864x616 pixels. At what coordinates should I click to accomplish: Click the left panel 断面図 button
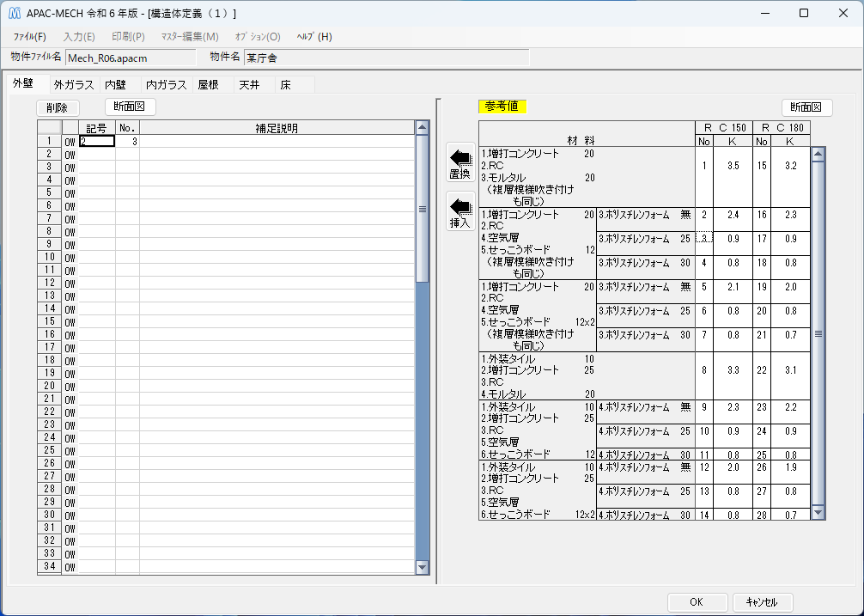click(x=130, y=107)
